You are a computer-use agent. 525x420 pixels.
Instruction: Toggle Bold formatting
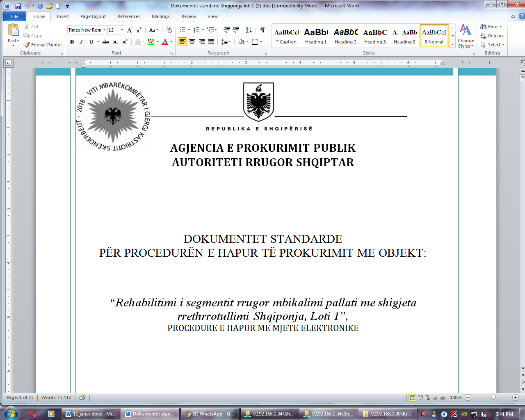coord(72,42)
